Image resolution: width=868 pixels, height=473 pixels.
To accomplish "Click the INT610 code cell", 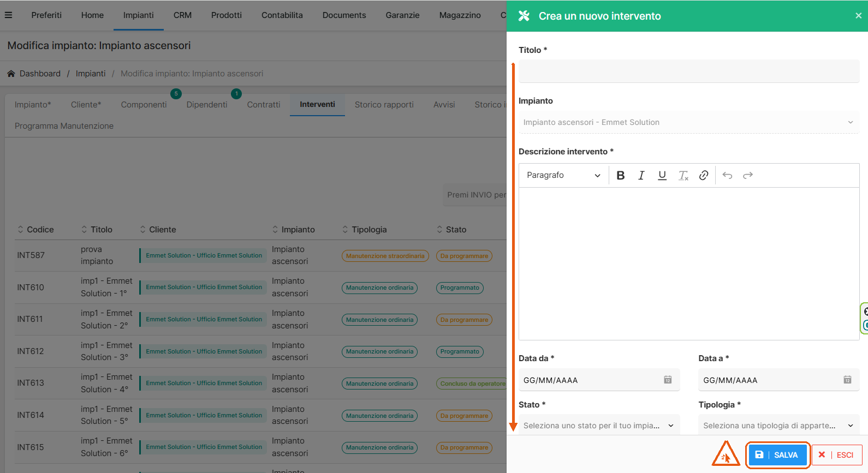I will point(31,288).
